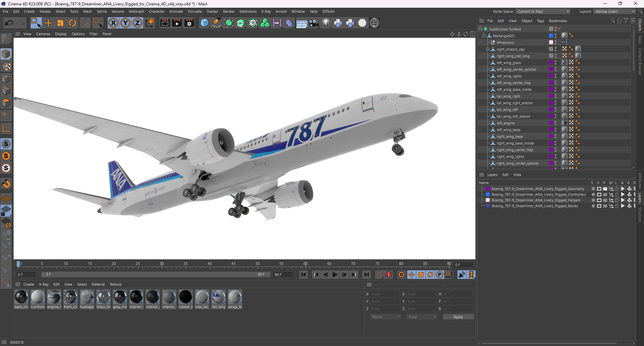
Task: Play the animation forwards
Action: (x=335, y=275)
